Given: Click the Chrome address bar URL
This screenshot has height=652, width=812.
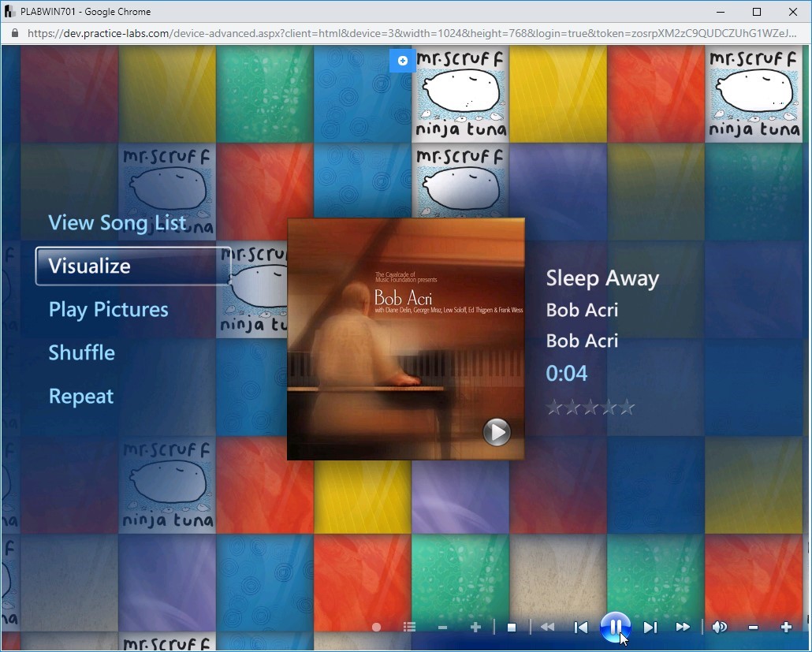Looking at the screenshot, I should click(x=412, y=34).
